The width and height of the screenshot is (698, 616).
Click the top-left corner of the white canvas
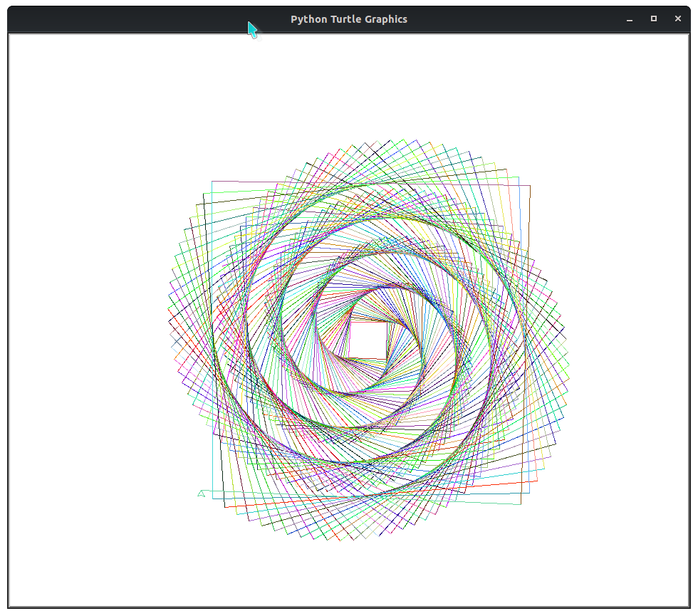click(x=11, y=37)
